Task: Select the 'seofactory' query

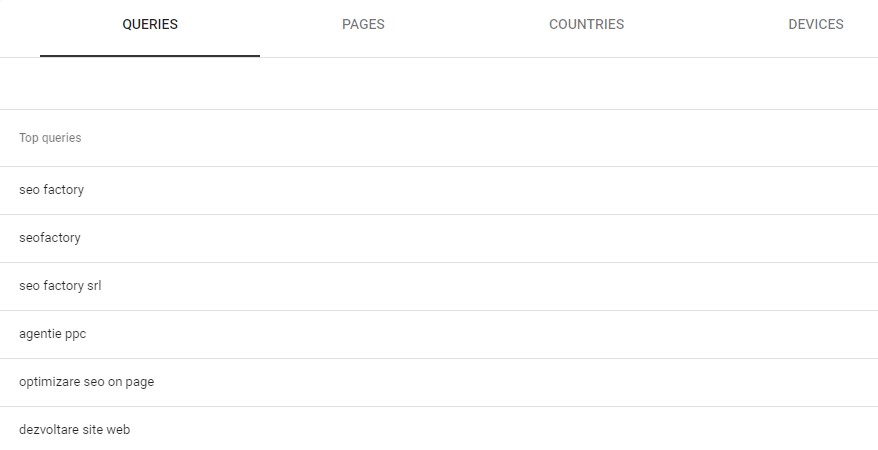Action: pyautogui.click(x=50, y=238)
